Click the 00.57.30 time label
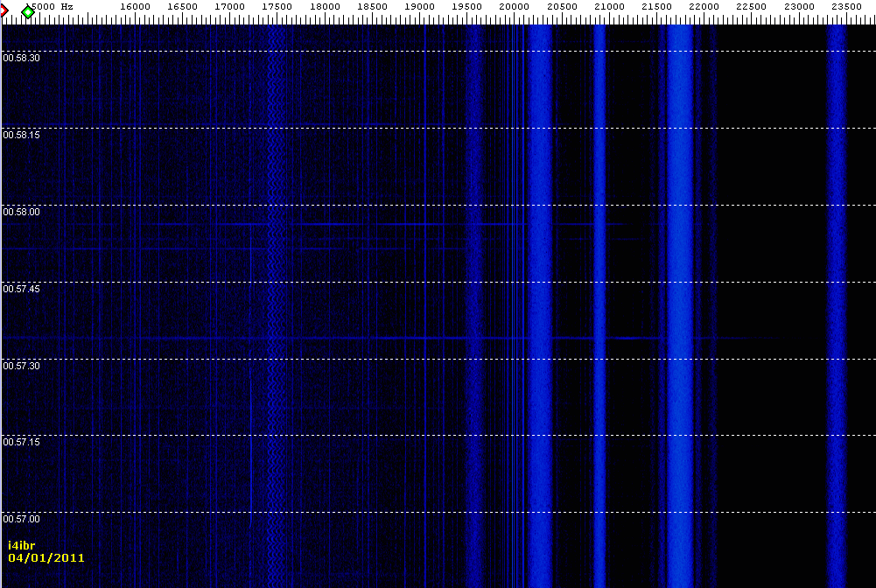 point(21,366)
